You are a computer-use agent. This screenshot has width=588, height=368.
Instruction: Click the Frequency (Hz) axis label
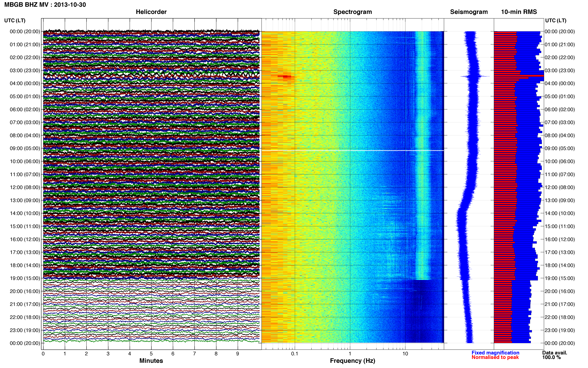pyautogui.click(x=352, y=361)
